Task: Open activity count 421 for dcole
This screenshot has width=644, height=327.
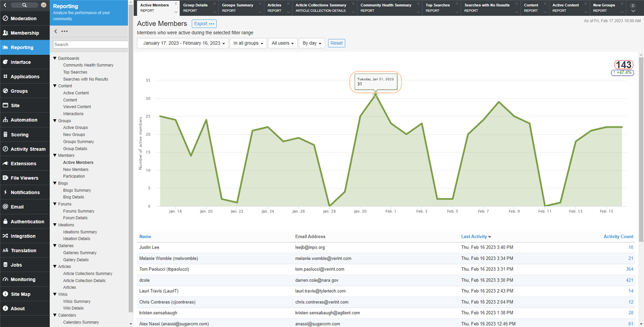Action: pos(629,280)
